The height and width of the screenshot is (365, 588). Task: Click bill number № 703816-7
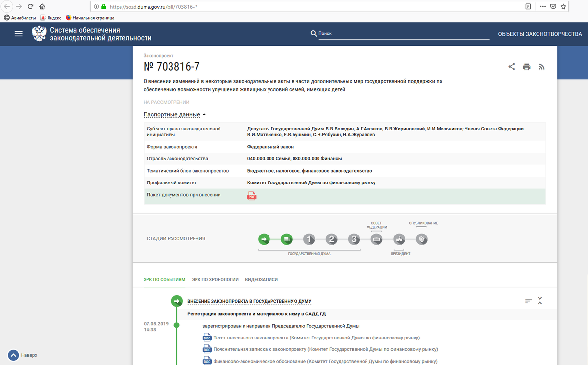[171, 67]
